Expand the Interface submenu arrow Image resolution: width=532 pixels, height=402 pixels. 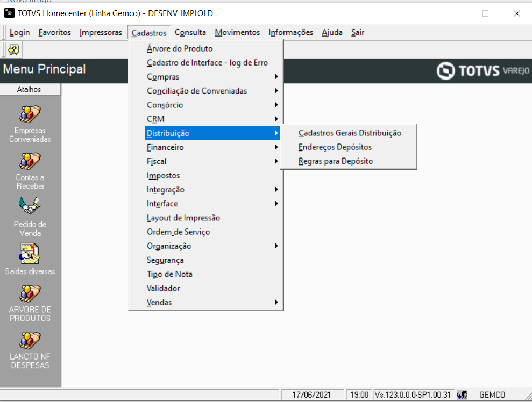(276, 204)
